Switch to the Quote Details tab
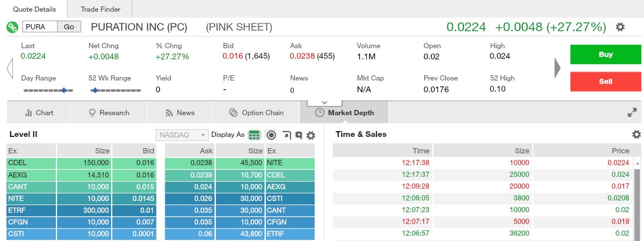 tap(35, 9)
